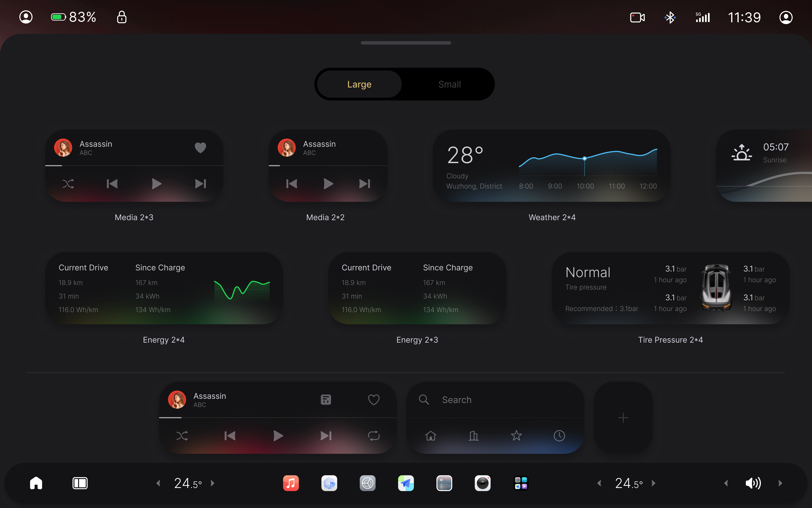Play the track on Media 2*2 widget
The image size is (812, 508).
328,184
